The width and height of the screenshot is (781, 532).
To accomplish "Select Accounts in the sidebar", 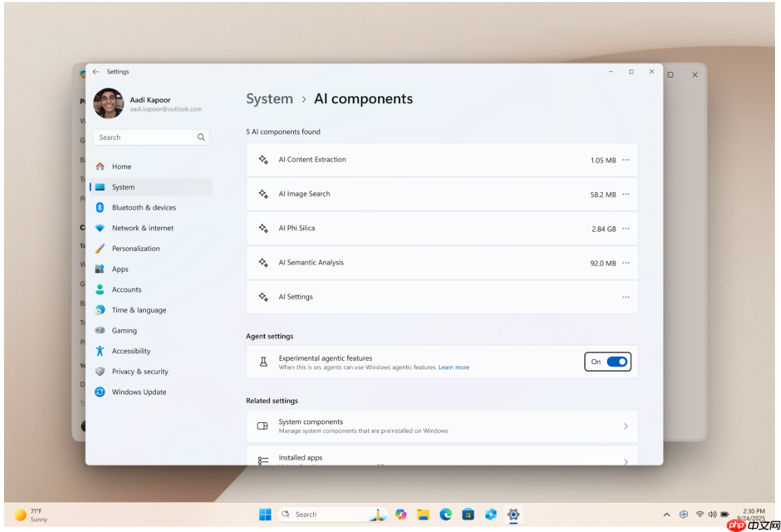I will coord(127,289).
